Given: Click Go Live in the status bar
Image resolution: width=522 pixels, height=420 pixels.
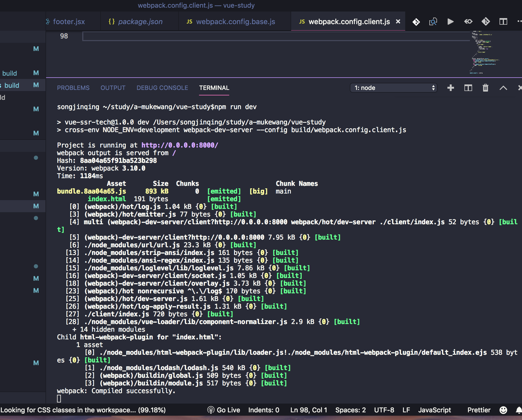Looking at the screenshot, I should [x=228, y=410].
